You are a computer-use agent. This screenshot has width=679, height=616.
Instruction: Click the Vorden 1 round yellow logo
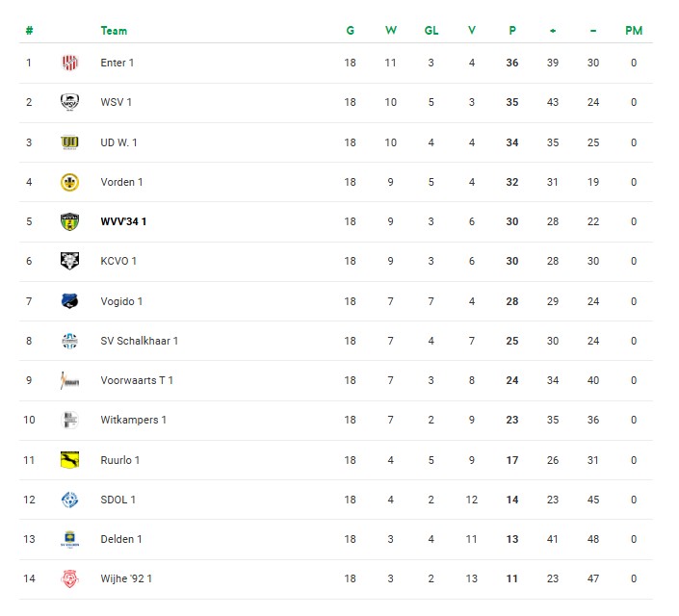click(x=69, y=182)
